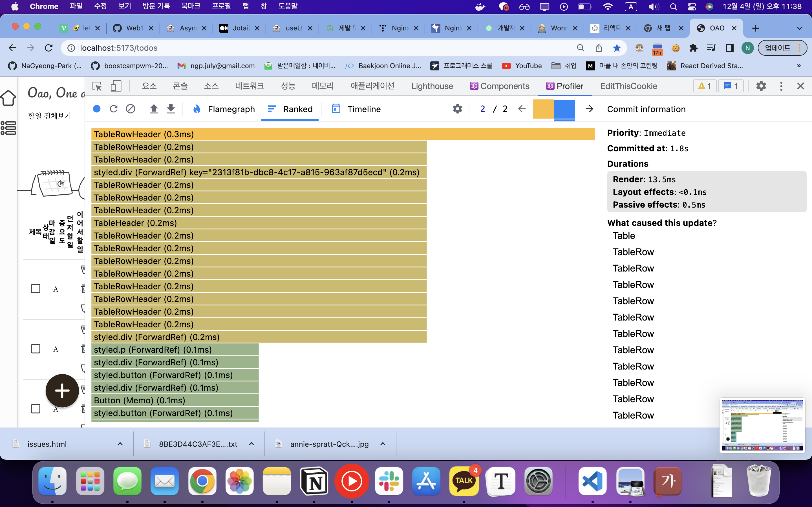Check the first todo row checkbox
Viewport: 812px width, 507px height.
(36, 288)
